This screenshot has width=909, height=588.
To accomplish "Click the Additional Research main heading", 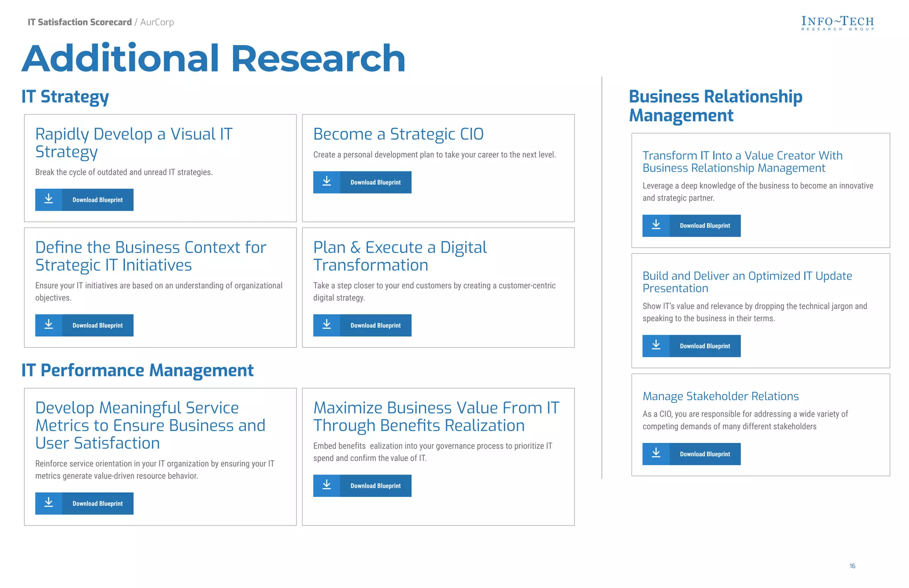I will coord(213,58).
